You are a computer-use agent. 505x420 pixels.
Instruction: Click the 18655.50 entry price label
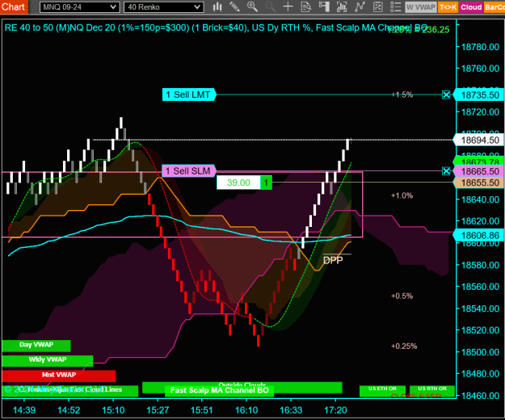[x=479, y=183]
